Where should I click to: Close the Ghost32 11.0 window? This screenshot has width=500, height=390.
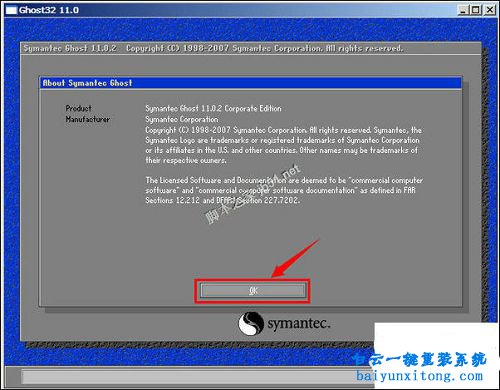[490, 10]
